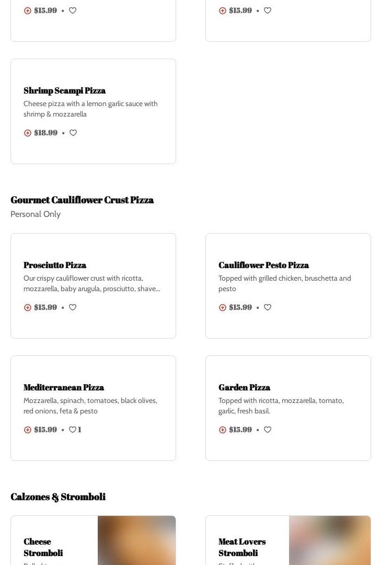The height and width of the screenshot is (565, 392).
Task: Tap the Garden Pizza heart icon
Action: 268,430
